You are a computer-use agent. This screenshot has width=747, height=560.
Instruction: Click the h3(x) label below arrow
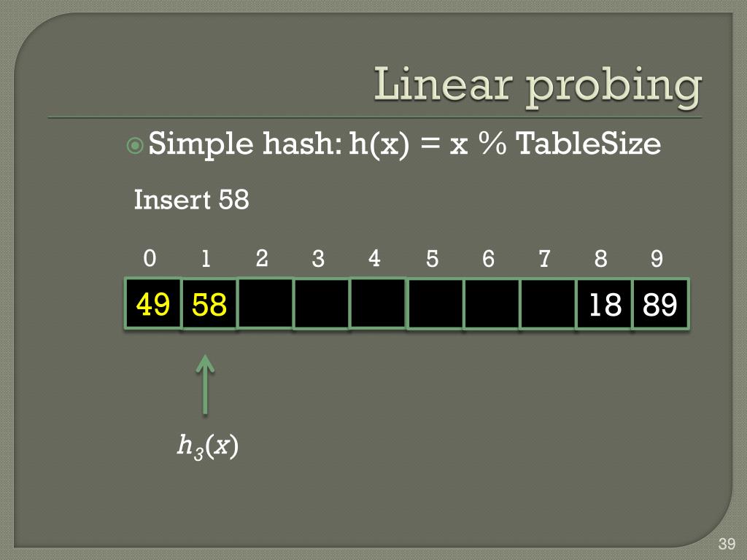208,447
